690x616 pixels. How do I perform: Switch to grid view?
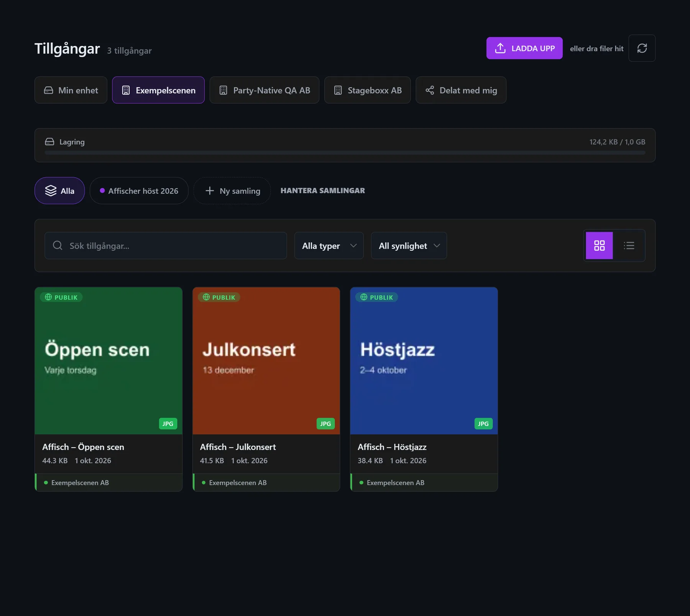(599, 245)
